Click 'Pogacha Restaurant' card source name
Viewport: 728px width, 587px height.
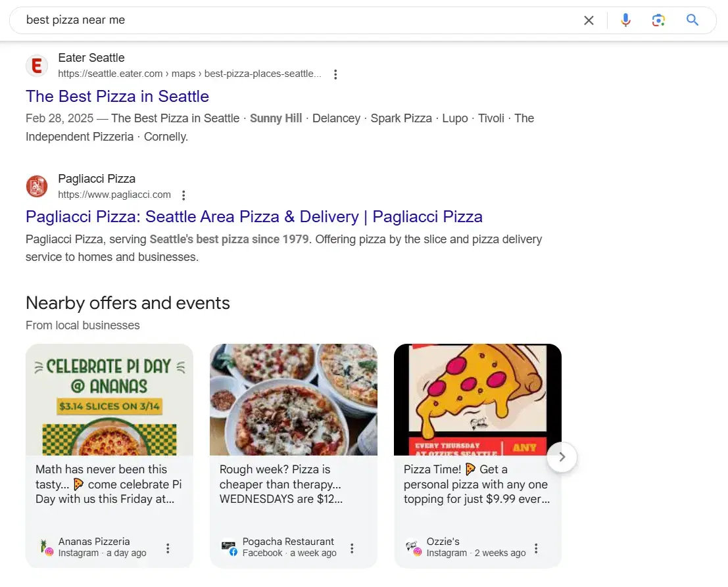coord(288,542)
